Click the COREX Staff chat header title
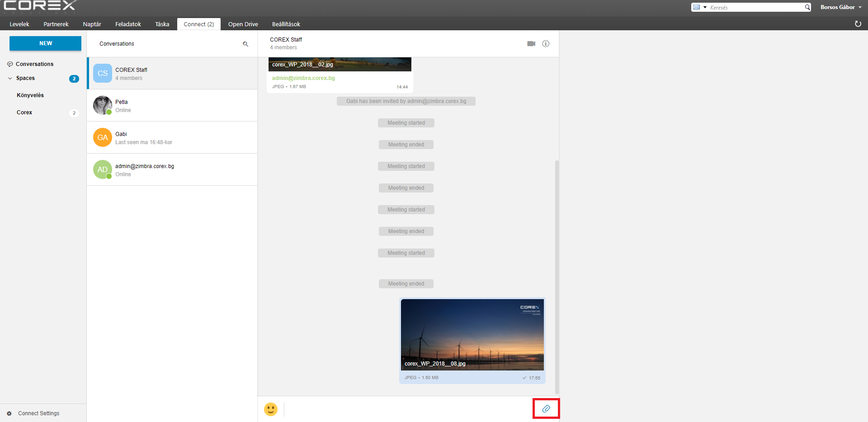This screenshot has height=422, width=868. click(x=286, y=40)
